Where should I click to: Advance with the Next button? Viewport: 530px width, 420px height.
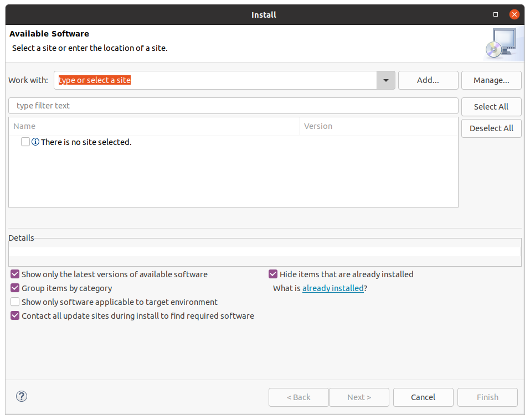[x=359, y=397]
